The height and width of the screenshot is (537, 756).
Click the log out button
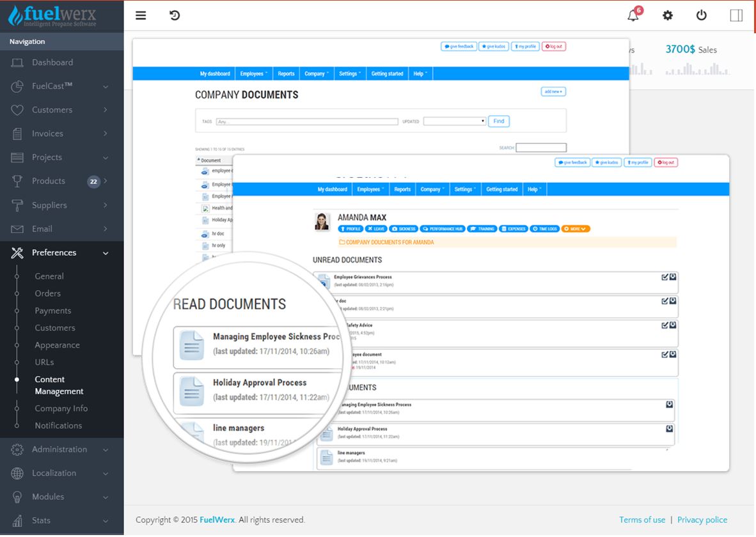click(x=666, y=162)
